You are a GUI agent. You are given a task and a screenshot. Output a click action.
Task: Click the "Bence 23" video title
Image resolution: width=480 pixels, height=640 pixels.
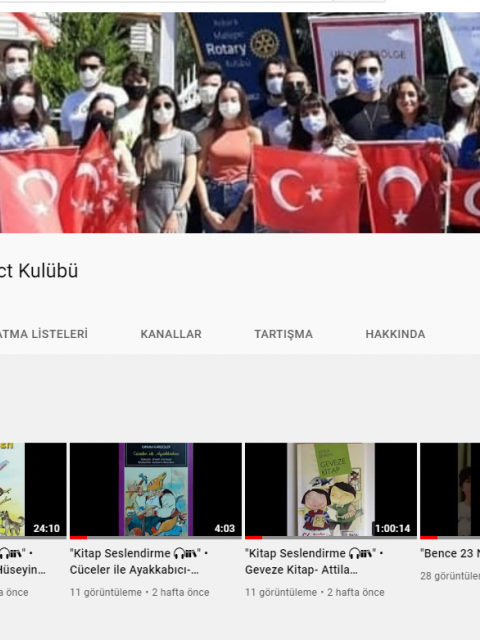point(450,553)
